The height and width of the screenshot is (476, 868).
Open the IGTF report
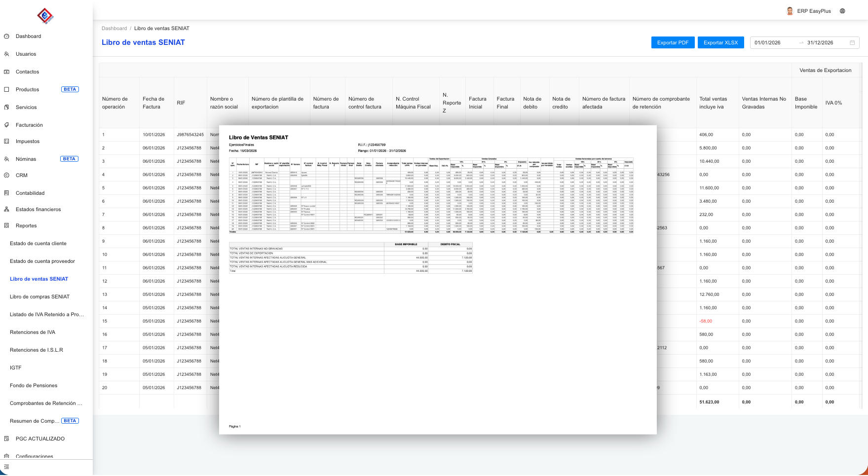[16, 368]
